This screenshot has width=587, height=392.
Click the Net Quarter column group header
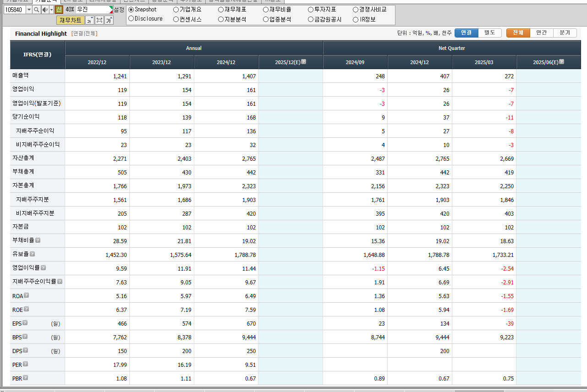[452, 48]
